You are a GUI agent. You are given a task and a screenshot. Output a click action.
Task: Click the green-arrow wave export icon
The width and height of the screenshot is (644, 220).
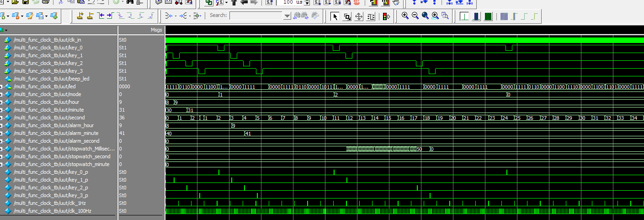(x=54, y=16)
